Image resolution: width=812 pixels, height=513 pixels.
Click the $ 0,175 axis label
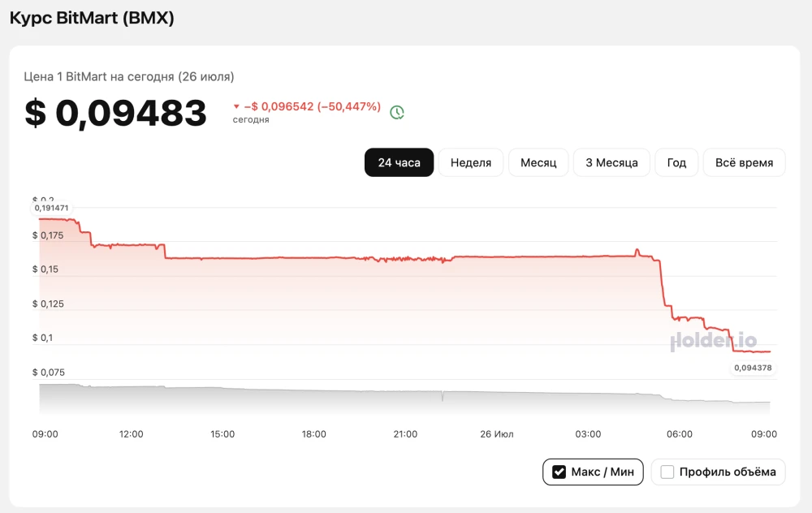tap(48, 235)
